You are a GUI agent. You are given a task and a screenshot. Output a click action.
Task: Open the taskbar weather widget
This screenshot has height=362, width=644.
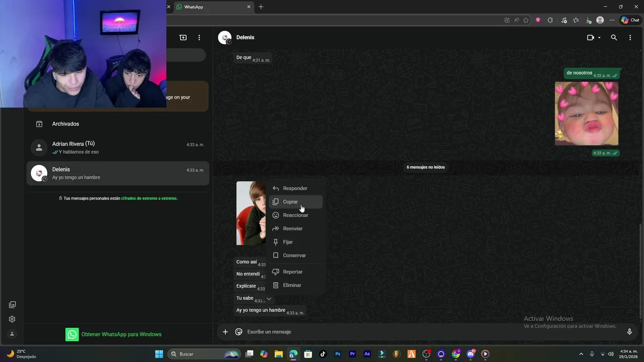(20, 354)
